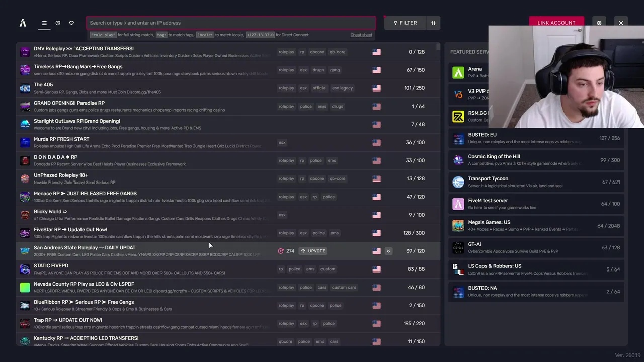Open BUSTED: EU featured server
644x362 pixels.
pyautogui.click(x=536, y=138)
